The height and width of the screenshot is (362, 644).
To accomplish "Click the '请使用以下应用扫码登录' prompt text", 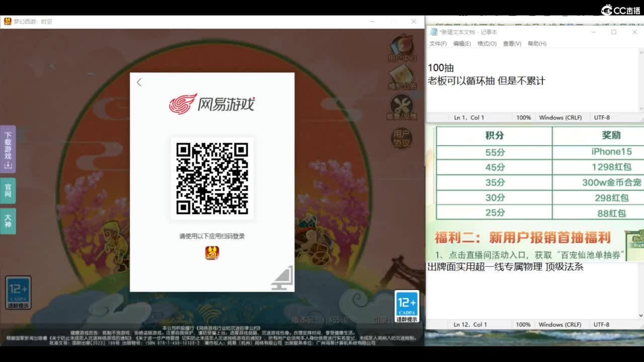I will coord(212,236).
